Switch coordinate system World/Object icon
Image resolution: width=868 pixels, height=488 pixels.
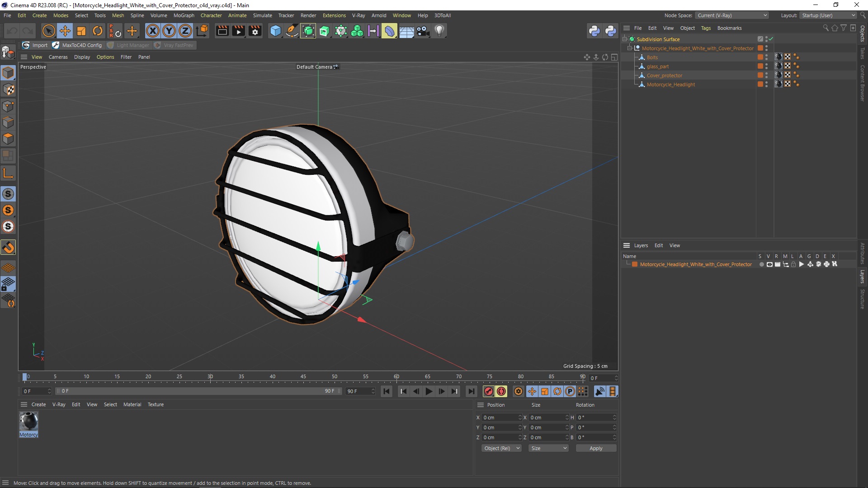pos(203,31)
